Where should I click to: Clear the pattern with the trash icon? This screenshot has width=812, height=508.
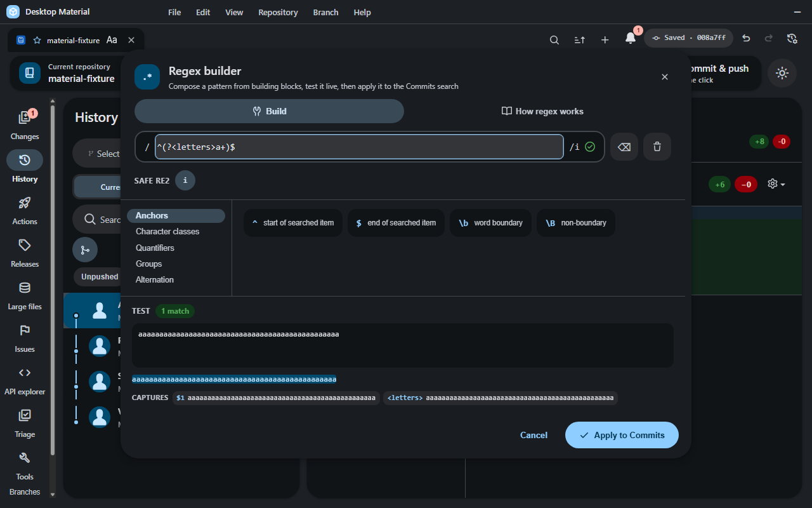pyautogui.click(x=657, y=147)
